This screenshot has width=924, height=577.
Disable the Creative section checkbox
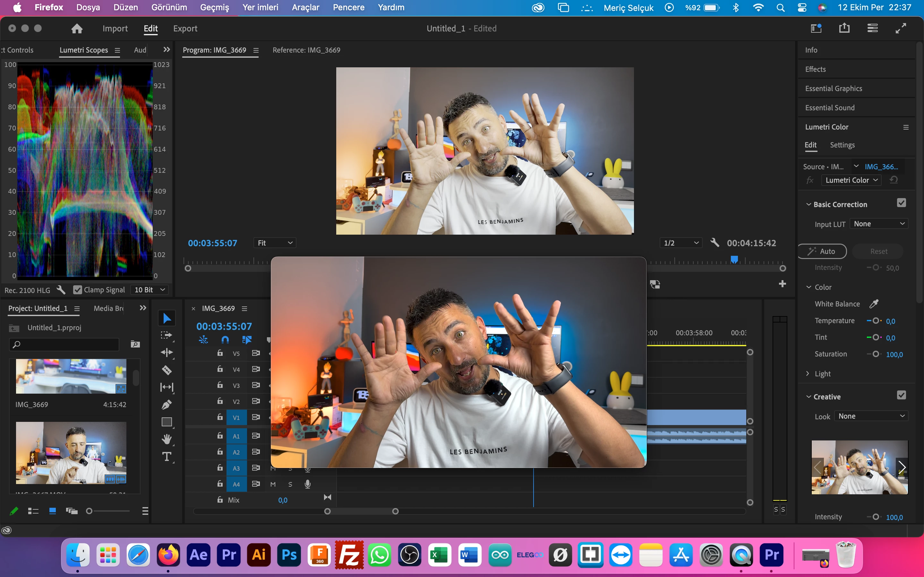click(901, 395)
